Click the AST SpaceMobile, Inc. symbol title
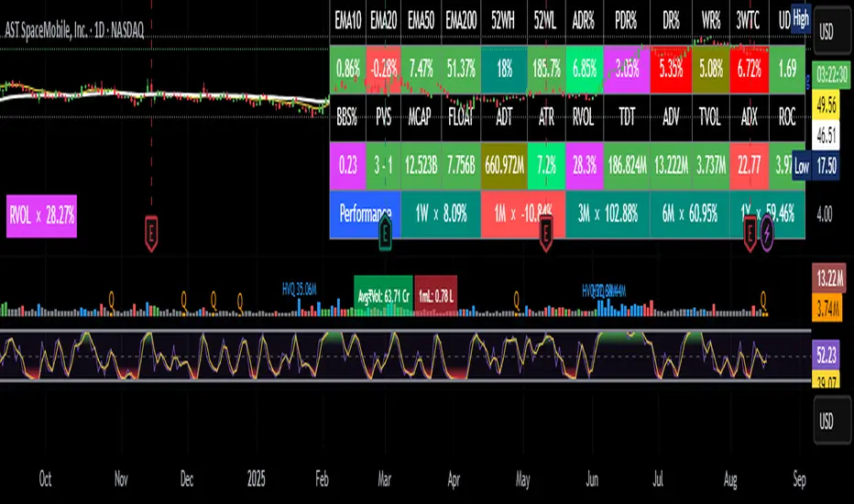The image size is (854, 504). tap(74, 30)
